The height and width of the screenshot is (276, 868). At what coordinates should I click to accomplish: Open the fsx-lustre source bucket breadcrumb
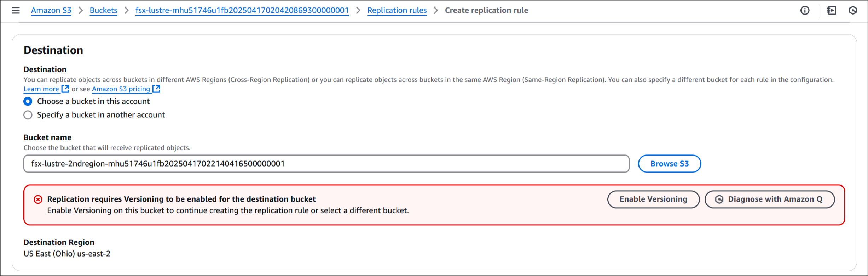click(242, 10)
